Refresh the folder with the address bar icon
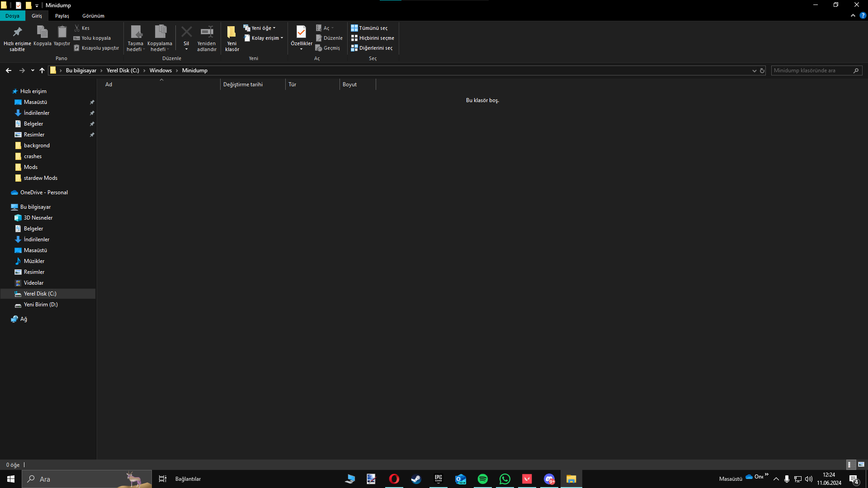The width and height of the screenshot is (868, 488). [x=762, y=70]
